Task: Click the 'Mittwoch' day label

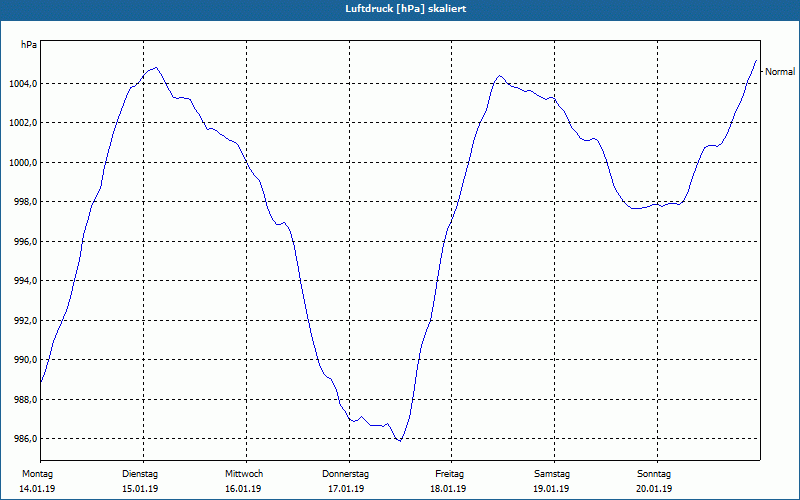Action: [x=244, y=474]
